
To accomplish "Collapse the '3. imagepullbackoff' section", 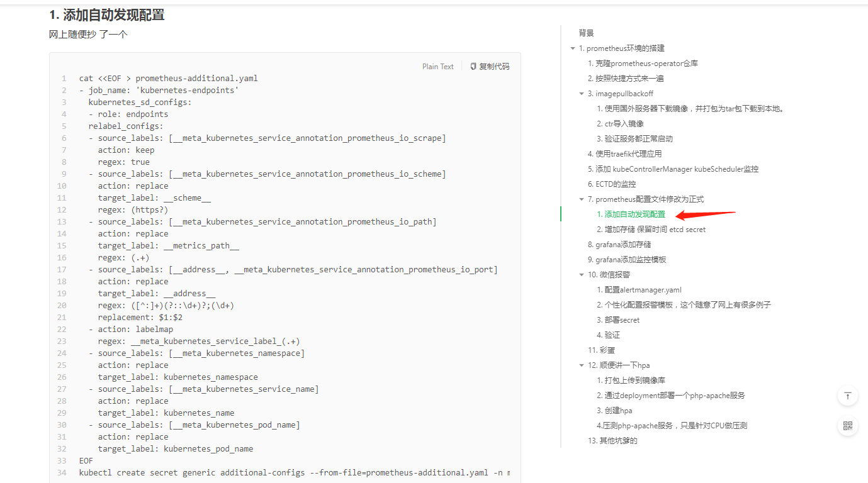I will pos(582,94).
